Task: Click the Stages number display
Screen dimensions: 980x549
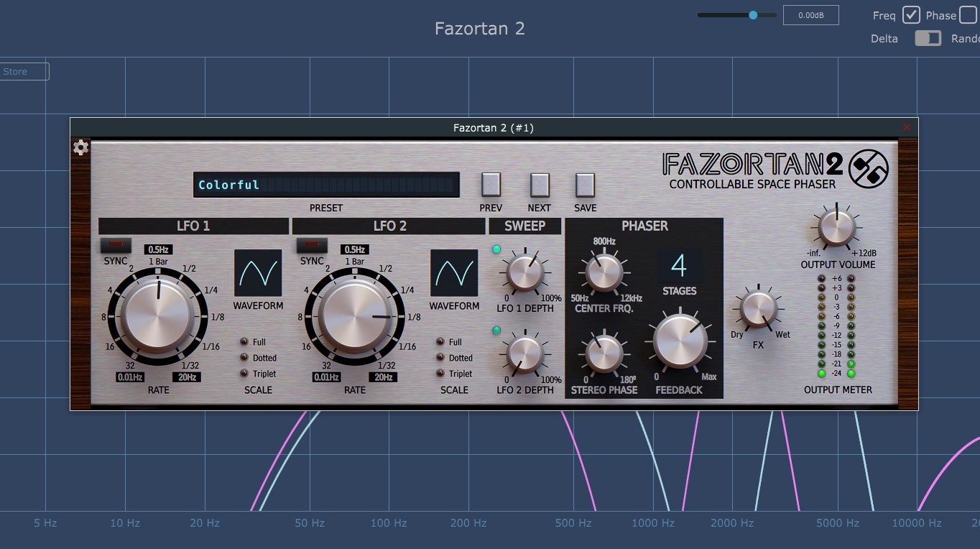Action: coord(679,267)
